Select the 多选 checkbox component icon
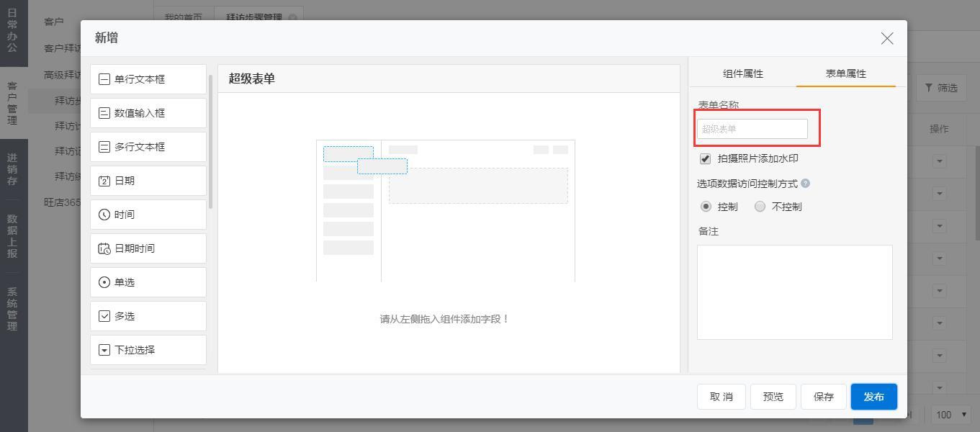Viewport: 980px width, 432px height. point(104,316)
